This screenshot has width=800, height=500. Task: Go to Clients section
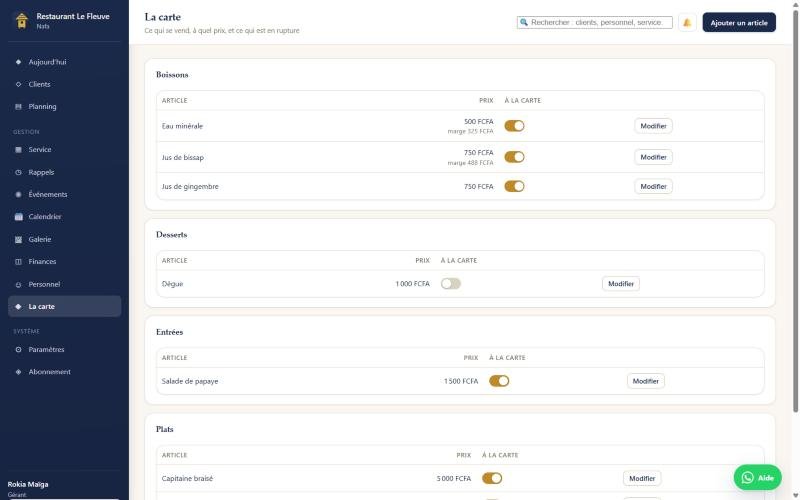click(64, 84)
